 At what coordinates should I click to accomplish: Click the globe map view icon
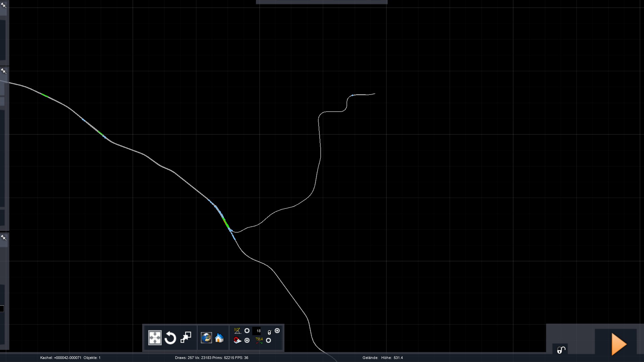[x=206, y=338]
